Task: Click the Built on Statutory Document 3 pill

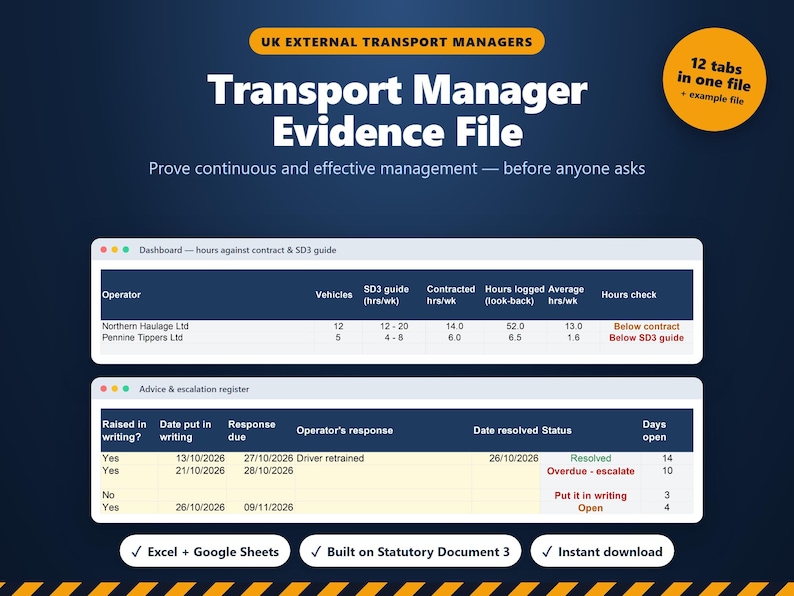Action: (x=410, y=551)
